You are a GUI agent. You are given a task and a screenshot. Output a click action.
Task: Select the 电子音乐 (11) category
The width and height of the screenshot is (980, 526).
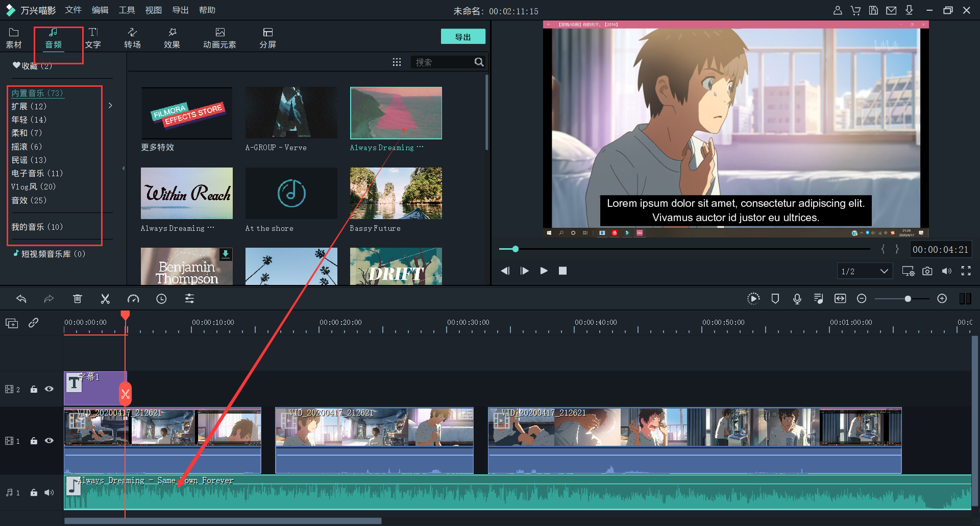[x=37, y=173]
